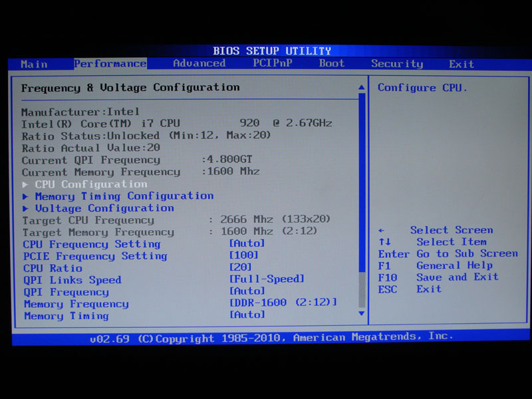The image size is (532, 399).
Task: Select the Memory Frequency label
Action: (x=76, y=304)
